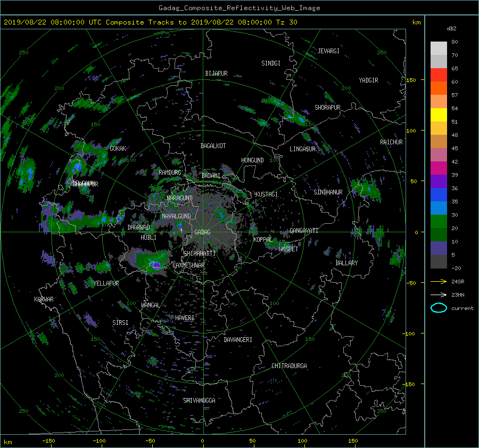The width and height of the screenshot is (479, 448).
Task: Click the Gadag_Composite_Reflectivity_Web_Image title
Action: click(239, 8)
